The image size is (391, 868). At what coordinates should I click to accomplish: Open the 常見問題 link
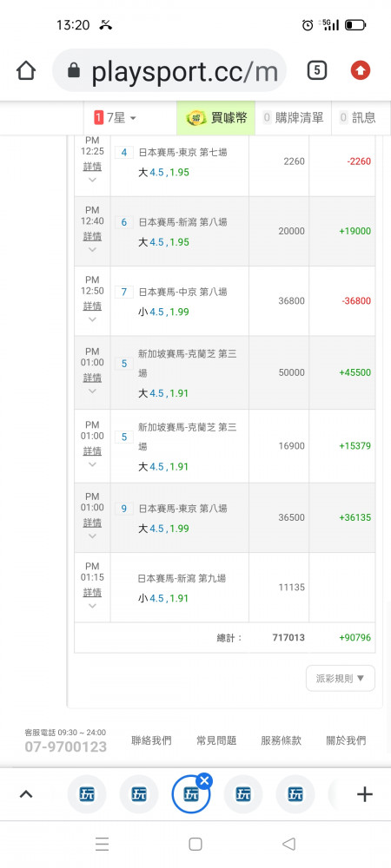[216, 740]
